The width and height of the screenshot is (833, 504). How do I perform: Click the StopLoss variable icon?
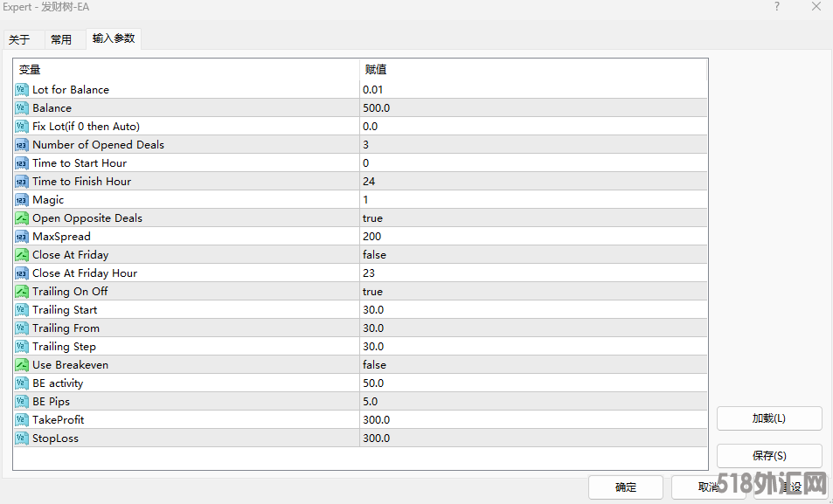tap(22, 438)
